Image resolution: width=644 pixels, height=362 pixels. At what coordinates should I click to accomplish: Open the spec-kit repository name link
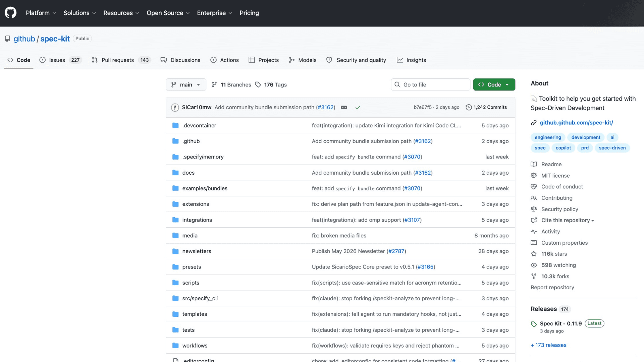[55, 39]
